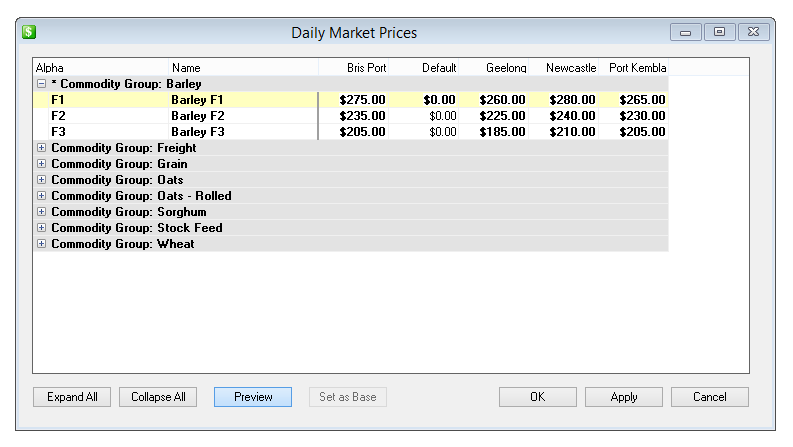Select Barley F1 Bris Port price cell

(x=362, y=100)
